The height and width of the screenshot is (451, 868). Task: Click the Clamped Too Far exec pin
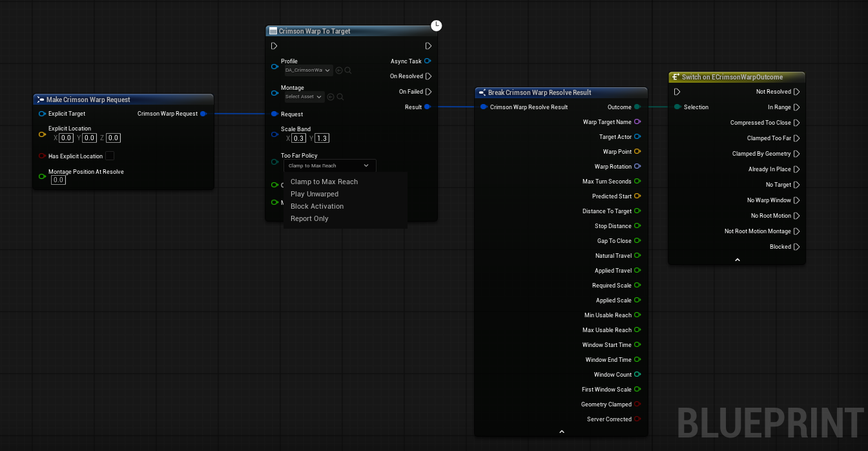[797, 138]
